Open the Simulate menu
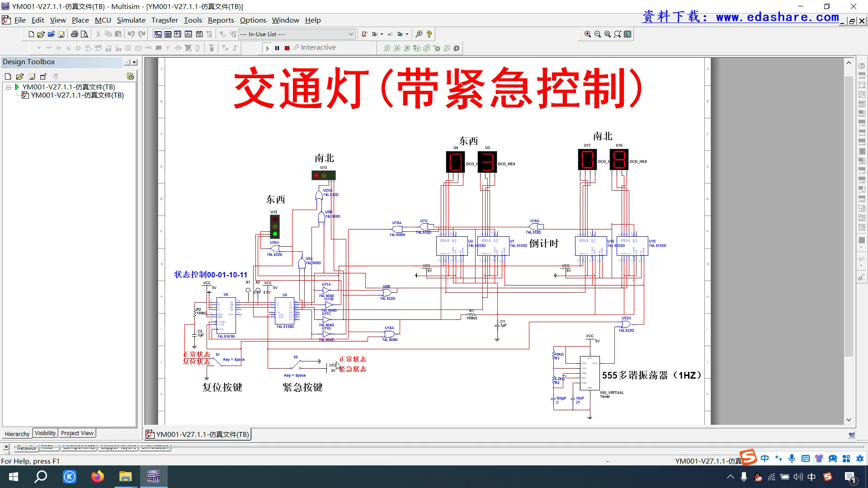Screen dimensions: 868x488 click(131, 20)
